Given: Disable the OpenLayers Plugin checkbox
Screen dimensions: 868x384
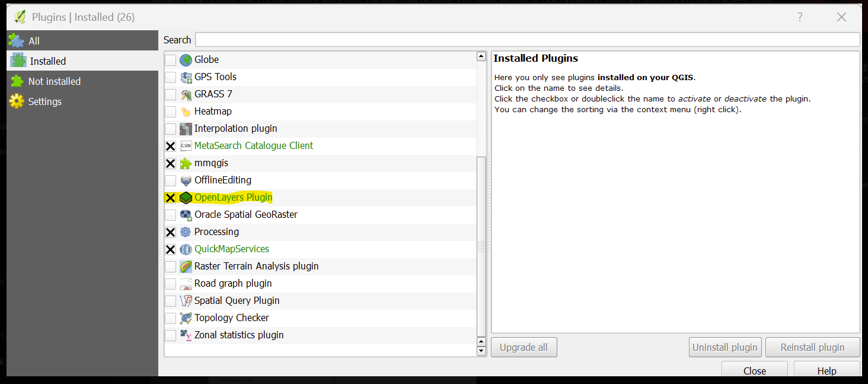Looking at the screenshot, I should coord(170,197).
